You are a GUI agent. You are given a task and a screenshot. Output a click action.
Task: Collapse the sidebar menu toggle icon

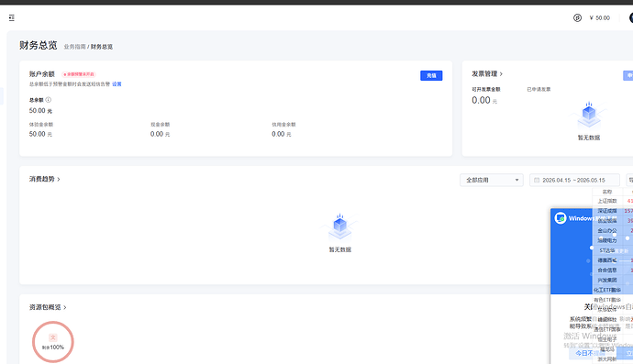(12, 17)
